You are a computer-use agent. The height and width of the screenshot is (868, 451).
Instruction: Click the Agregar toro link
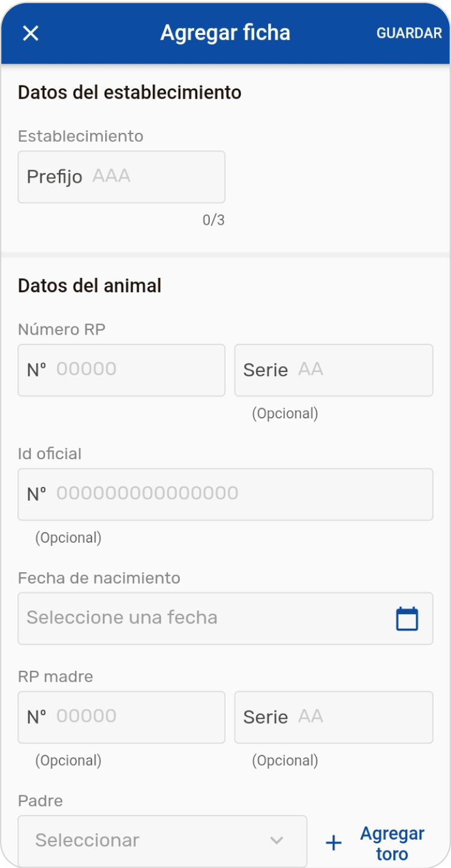click(392, 843)
